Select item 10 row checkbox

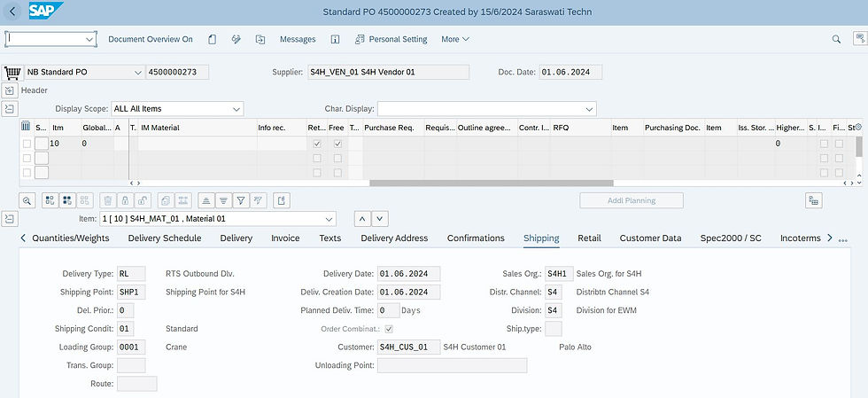pyautogui.click(x=27, y=144)
